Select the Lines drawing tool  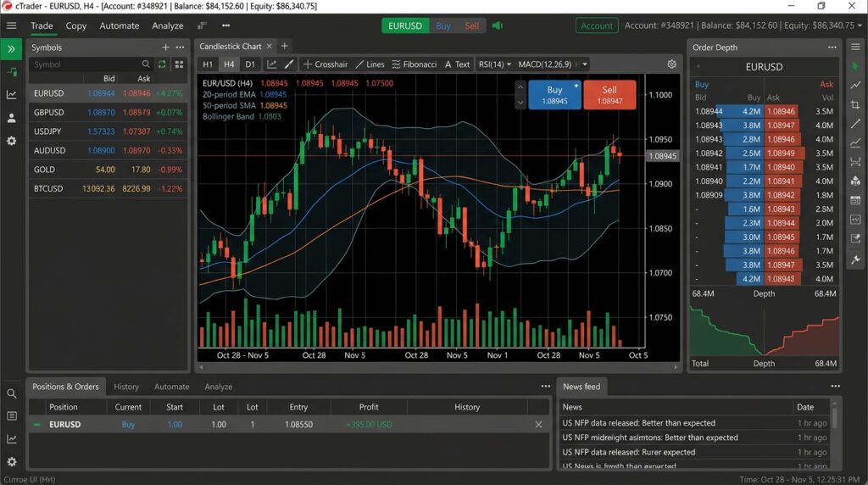click(x=370, y=64)
